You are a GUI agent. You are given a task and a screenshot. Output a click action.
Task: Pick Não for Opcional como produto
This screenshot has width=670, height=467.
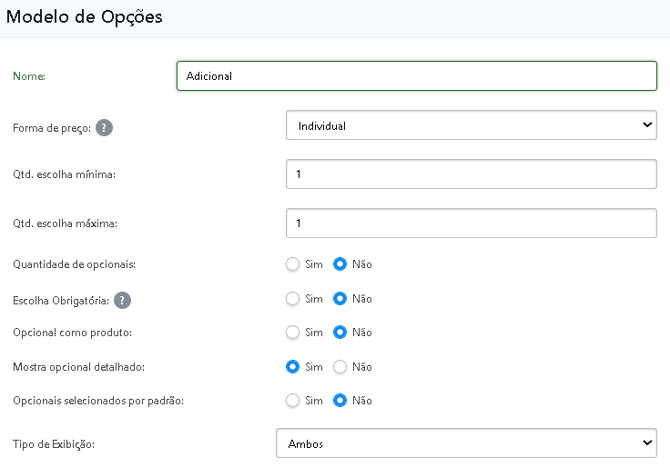tap(340, 332)
